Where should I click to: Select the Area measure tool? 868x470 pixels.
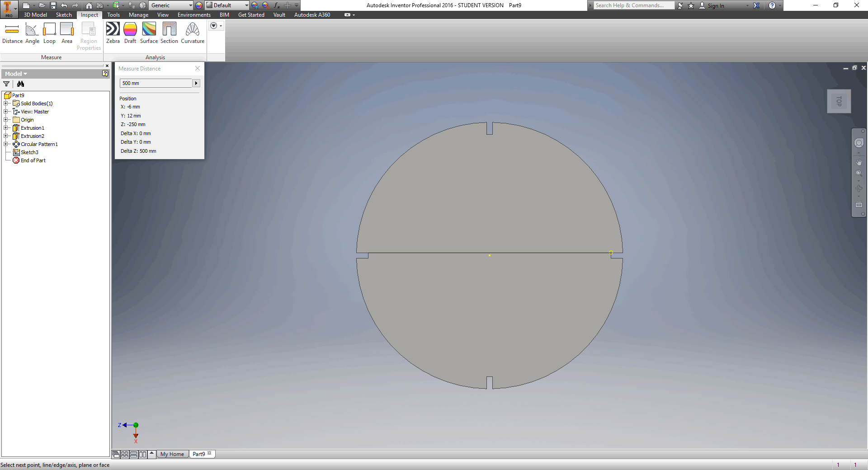tap(67, 34)
